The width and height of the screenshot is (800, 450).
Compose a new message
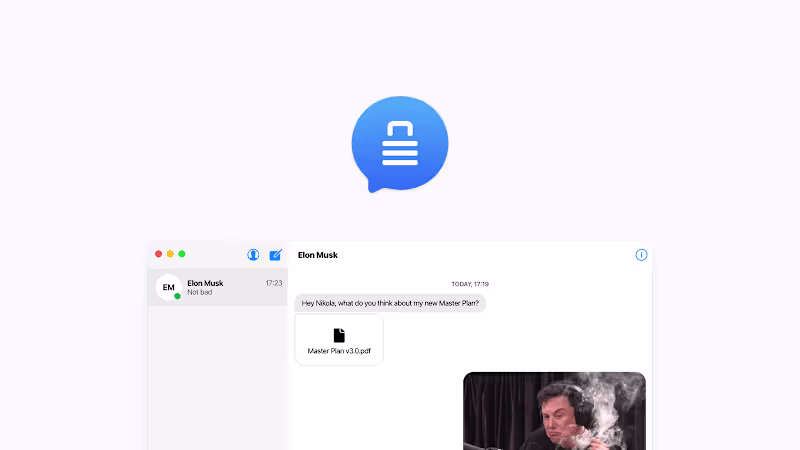point(276,255)
